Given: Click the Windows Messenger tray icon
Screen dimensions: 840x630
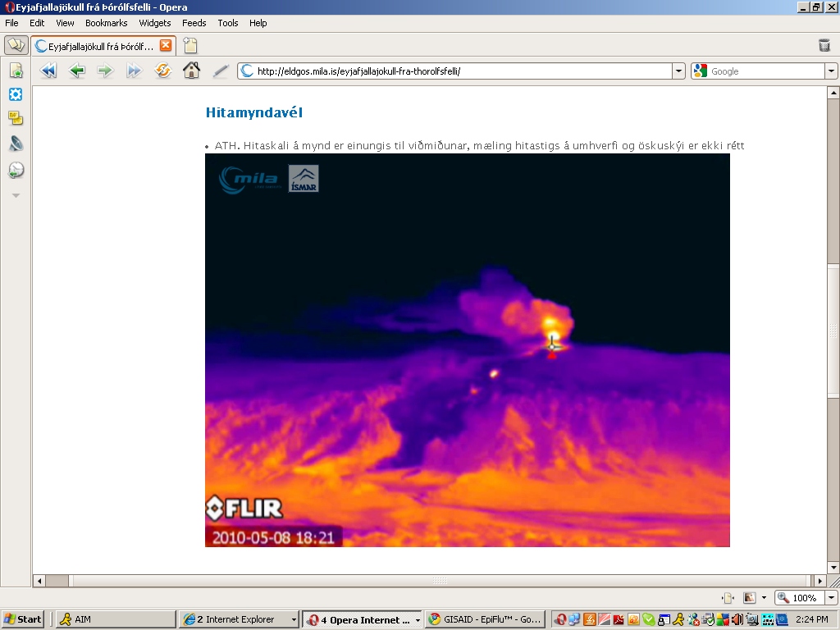Looking at the screenshot, I should tap(692, 620).
